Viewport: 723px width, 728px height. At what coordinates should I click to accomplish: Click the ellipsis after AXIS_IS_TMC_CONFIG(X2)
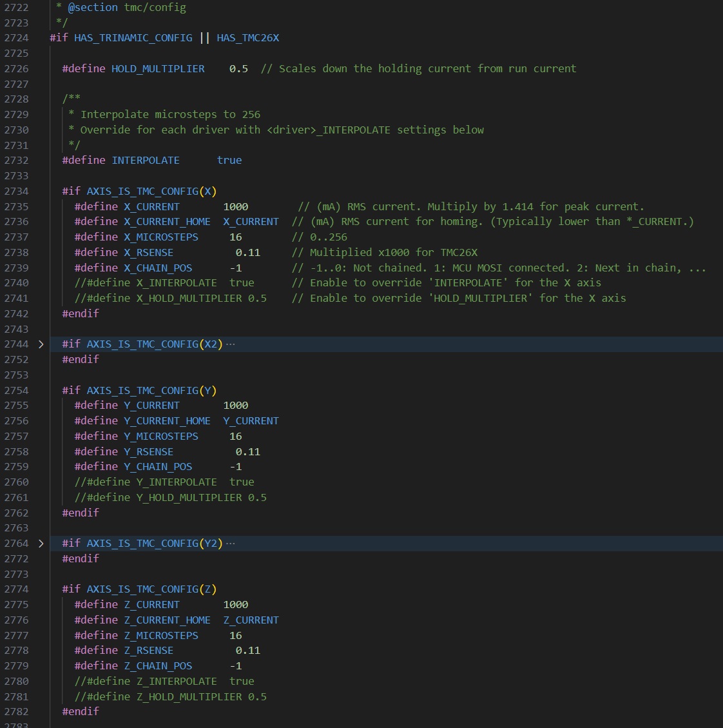(x=231, y=344)
